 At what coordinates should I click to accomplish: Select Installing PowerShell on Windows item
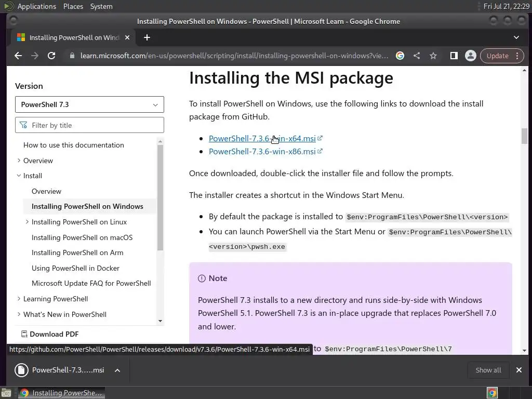tap(87, 206)
